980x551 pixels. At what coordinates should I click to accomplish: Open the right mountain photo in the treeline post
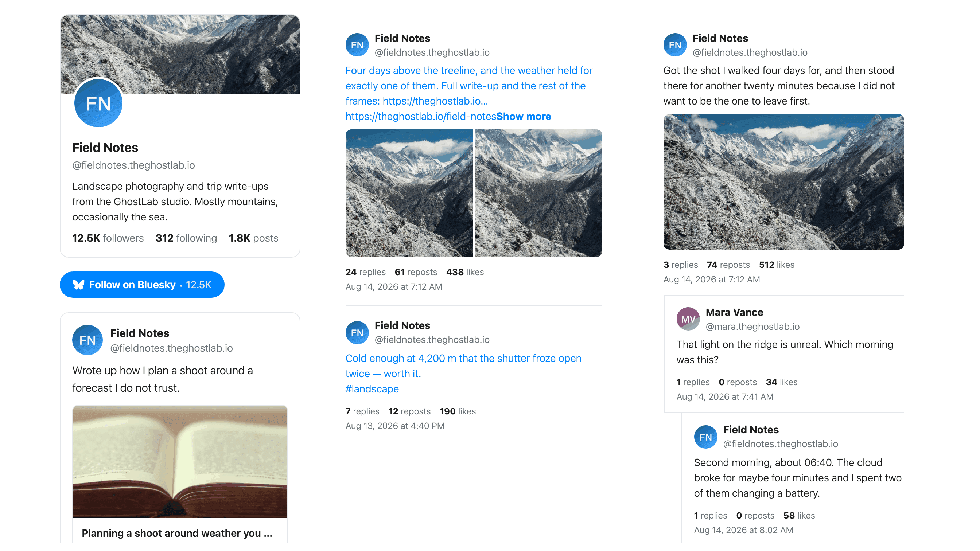(x=538, y=193)
